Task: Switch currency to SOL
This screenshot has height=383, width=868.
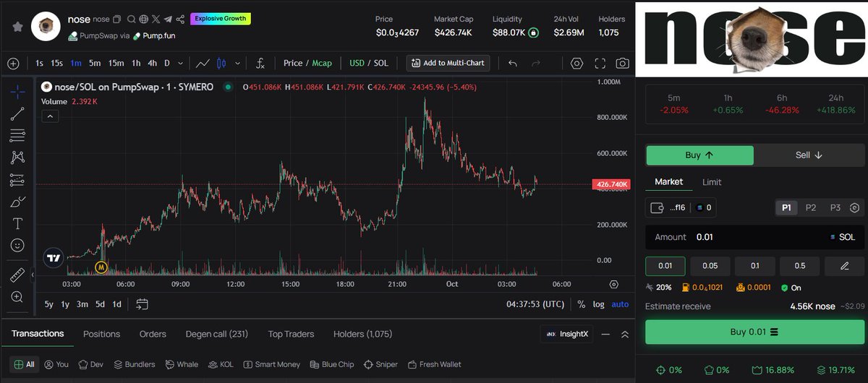Action: [x=380, y=64]
